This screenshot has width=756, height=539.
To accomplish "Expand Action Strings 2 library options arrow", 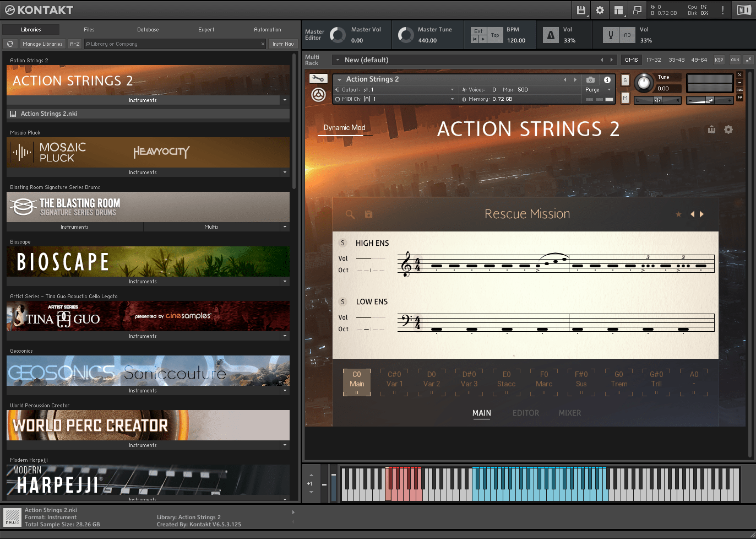I will (285, 100).
